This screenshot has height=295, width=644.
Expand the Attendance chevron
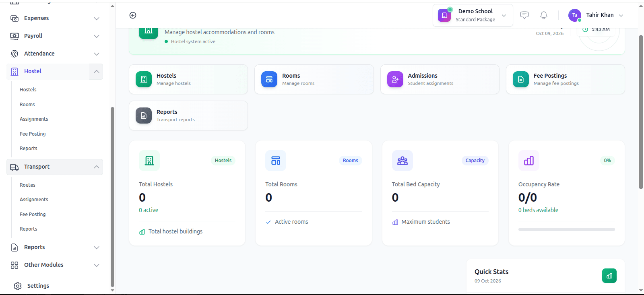pos(97,54)
